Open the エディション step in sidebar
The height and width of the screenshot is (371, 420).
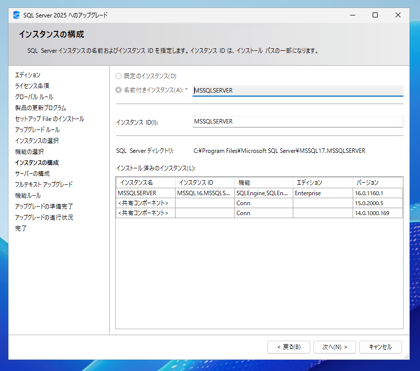(x=27, y=75)
